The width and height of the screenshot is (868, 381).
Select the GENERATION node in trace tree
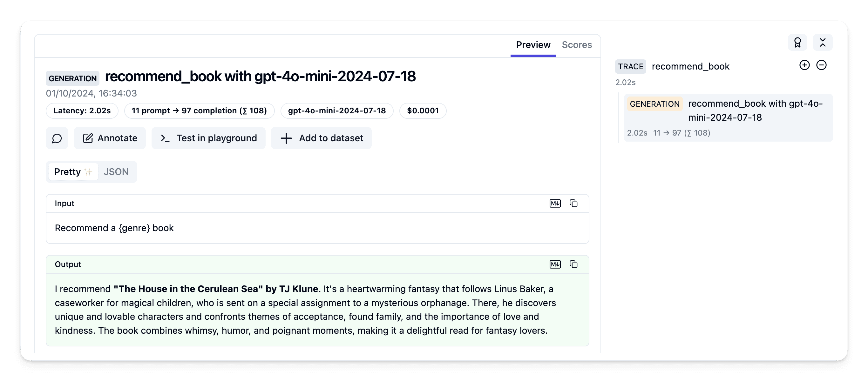point(728,117)
